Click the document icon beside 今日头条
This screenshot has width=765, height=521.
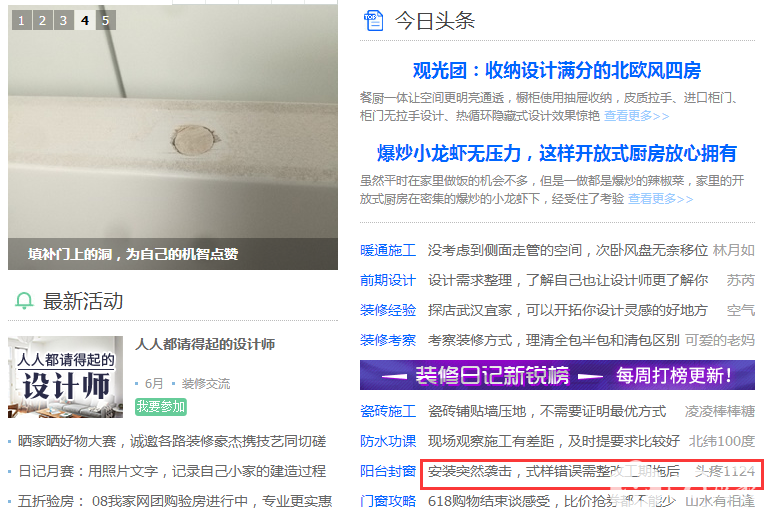[x=374, y=20]
